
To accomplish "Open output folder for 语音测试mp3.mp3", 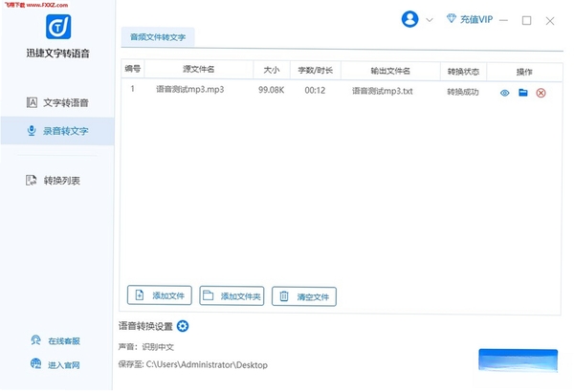I will point(523,93).
